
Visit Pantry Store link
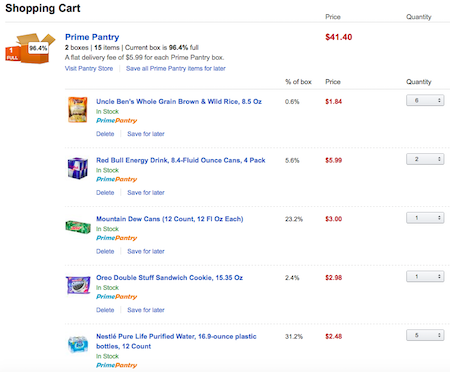click(x=89, y=68)
